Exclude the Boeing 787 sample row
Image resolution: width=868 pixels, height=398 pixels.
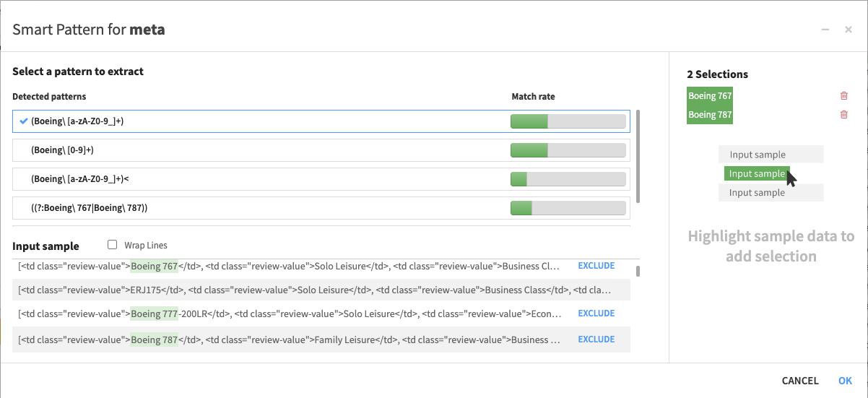point(596,339)
